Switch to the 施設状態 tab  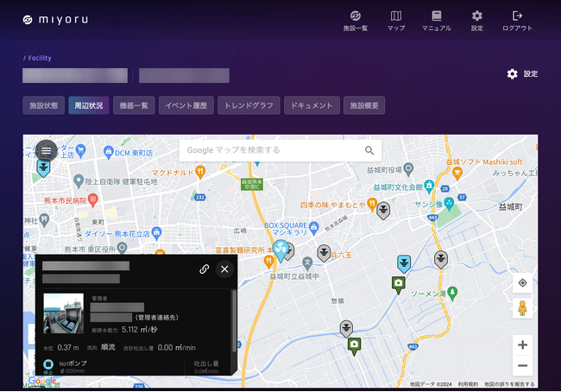43,105
